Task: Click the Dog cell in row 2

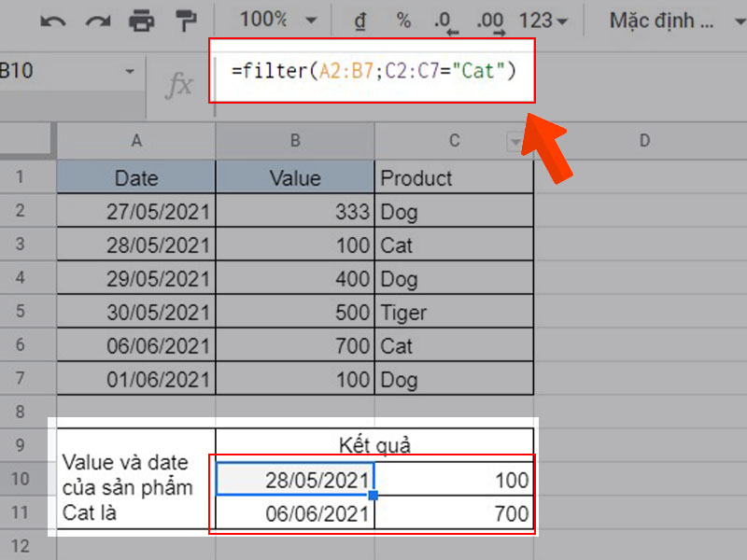Action: 454,211
